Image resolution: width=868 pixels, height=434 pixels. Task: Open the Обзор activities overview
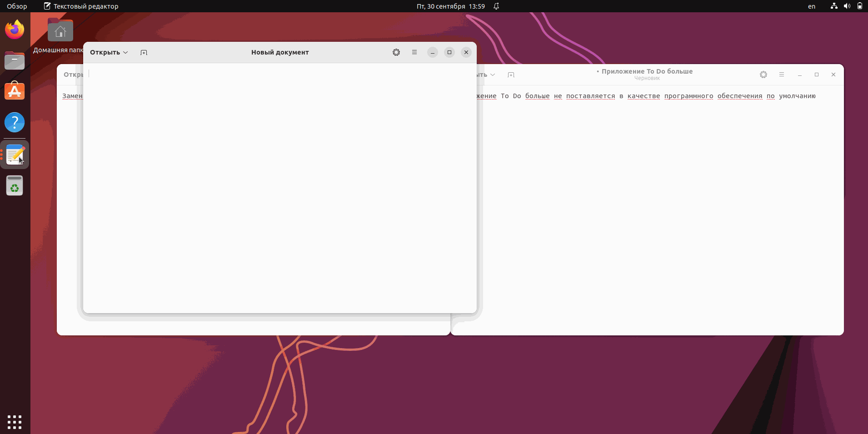[x=17, y=6]
